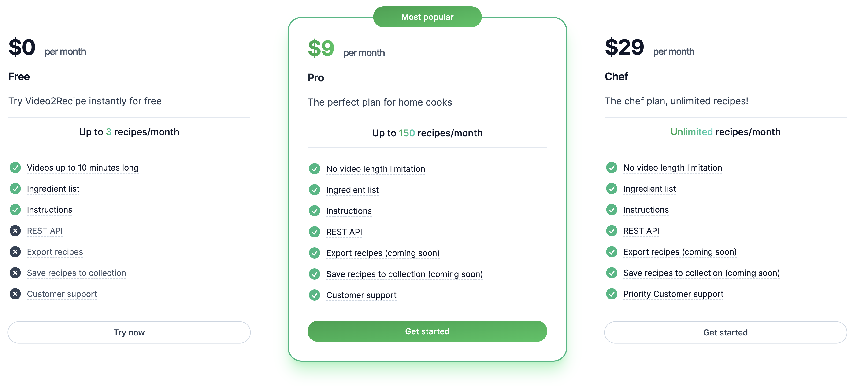Screen dimensions: 868x386
Task: Click the X icon beside Free Customer support
Action: click(x=15, y=294)
